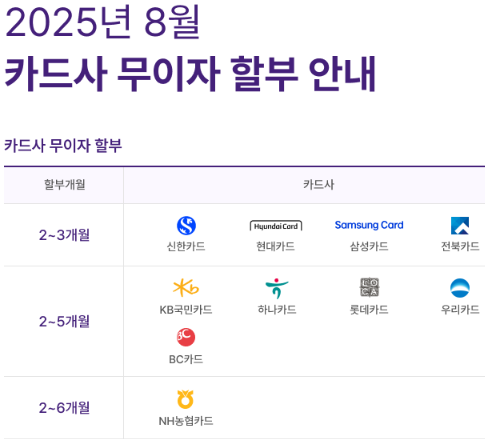The height and width of the screenshot is (439, 485).
Task: Click the Woori Card blue circle logo
Action: [x=460, y=288]
